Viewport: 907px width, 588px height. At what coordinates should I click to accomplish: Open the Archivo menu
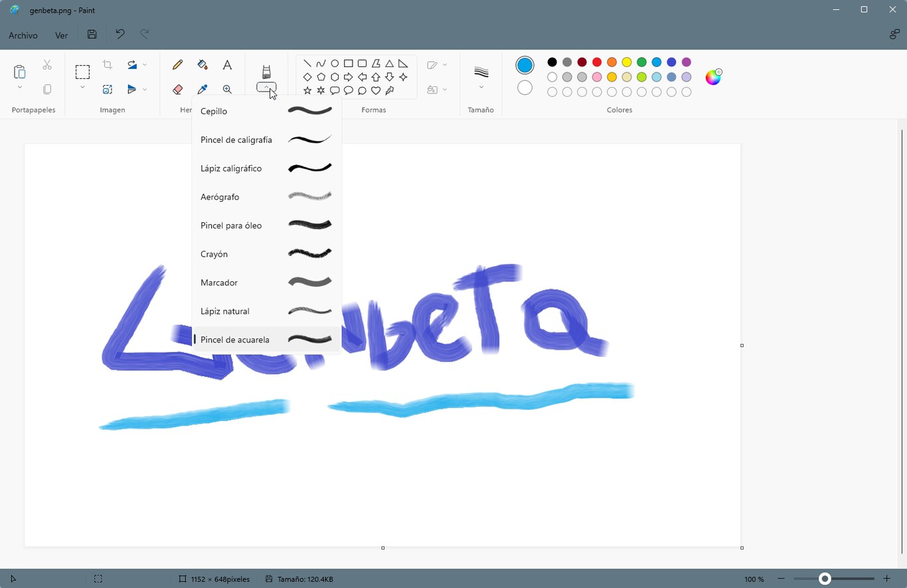(x=23, y=35)
